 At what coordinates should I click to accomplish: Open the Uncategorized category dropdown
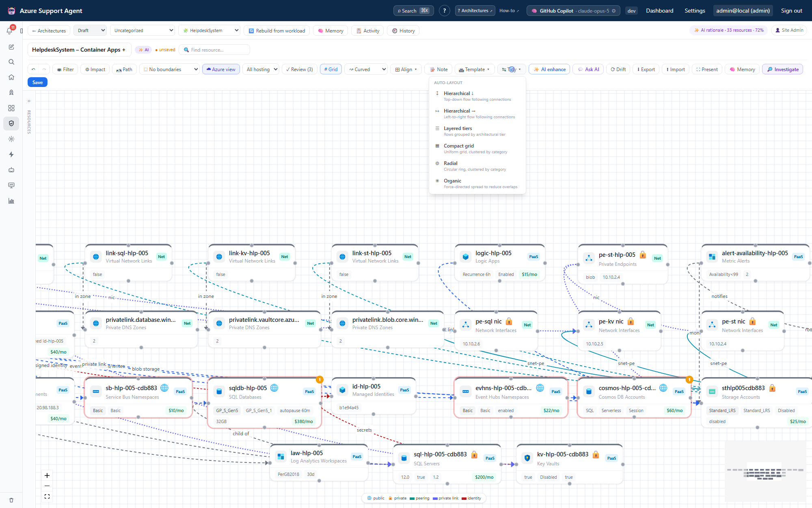tap(143, 30)
